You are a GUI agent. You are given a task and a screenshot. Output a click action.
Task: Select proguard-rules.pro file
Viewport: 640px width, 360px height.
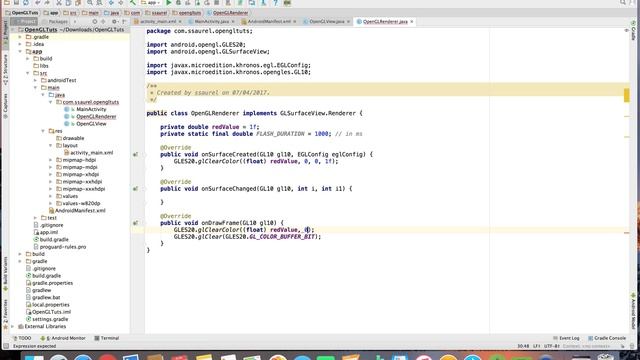[62, 247]
